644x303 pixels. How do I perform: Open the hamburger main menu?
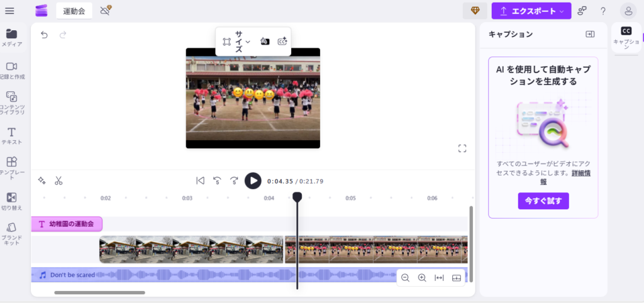pos(10,11)
